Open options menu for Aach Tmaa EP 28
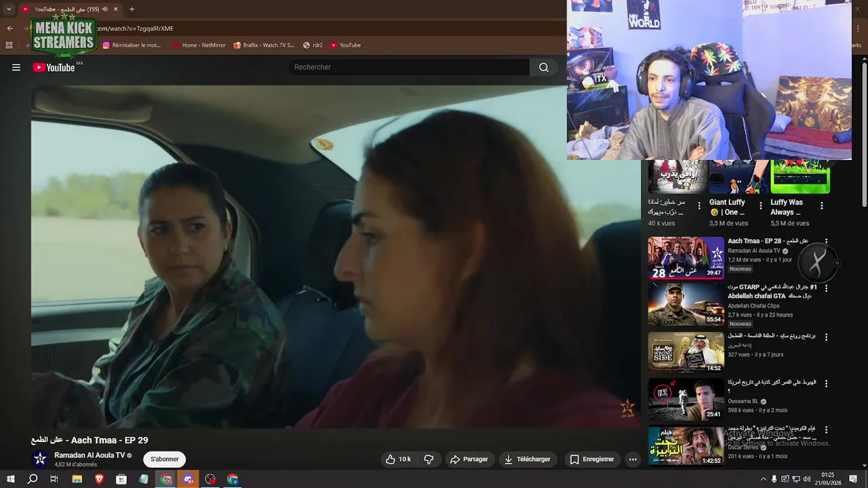 click(x=826, y=241)
